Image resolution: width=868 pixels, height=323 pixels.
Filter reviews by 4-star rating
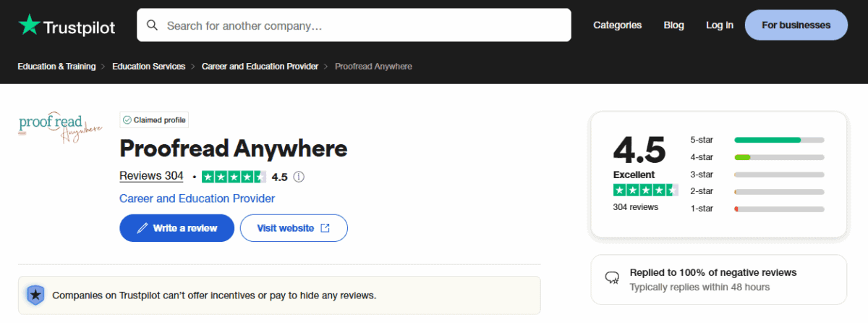click(757, 157)
